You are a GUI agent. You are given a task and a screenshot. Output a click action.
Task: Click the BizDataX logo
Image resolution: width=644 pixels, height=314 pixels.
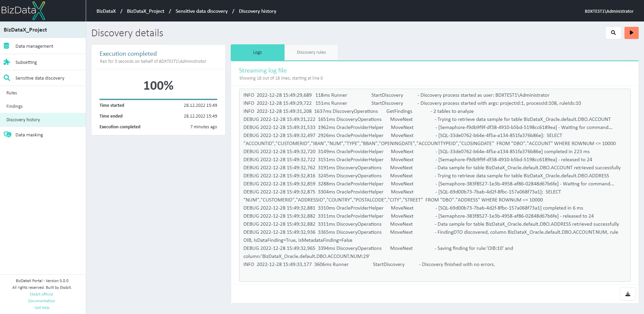point(23,10)
